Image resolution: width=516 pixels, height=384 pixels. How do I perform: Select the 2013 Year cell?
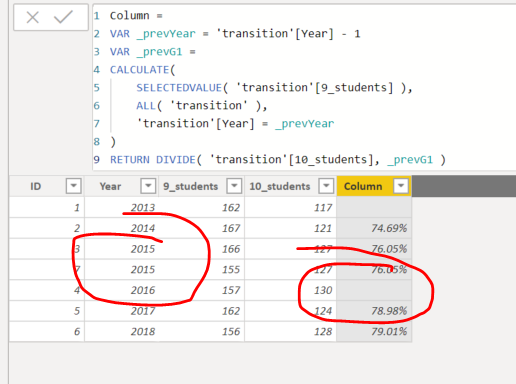(x=121, y=207)
